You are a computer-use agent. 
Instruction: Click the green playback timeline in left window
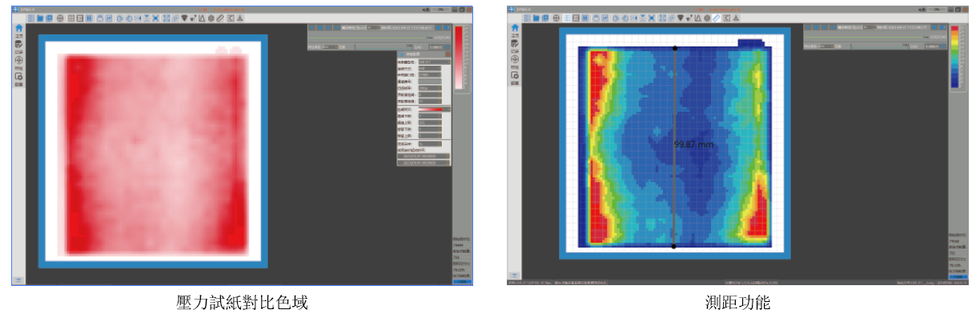pyautogui.click(x=367, y=38)
